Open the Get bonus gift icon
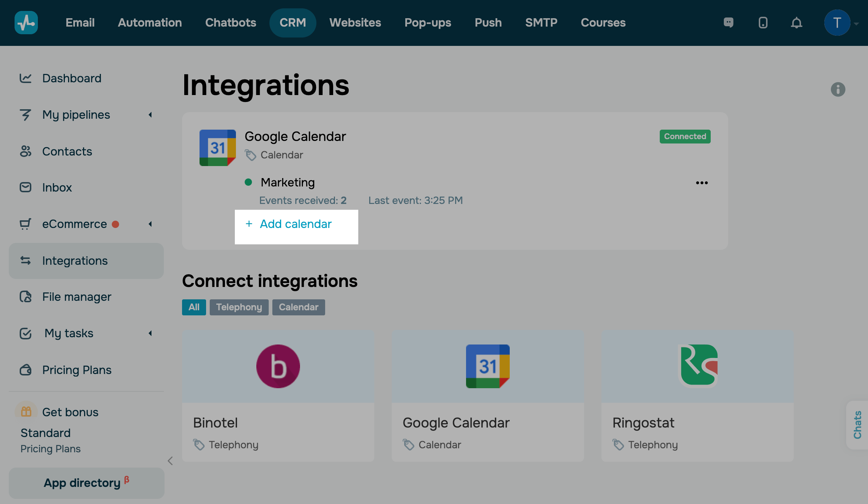868x504 pixels. (x=26, y=412)
